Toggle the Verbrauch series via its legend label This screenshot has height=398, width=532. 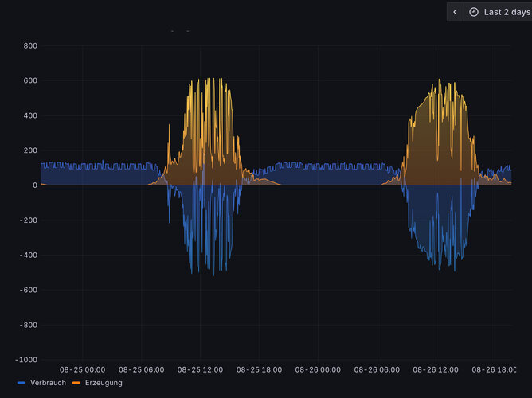tap(48, 383)
